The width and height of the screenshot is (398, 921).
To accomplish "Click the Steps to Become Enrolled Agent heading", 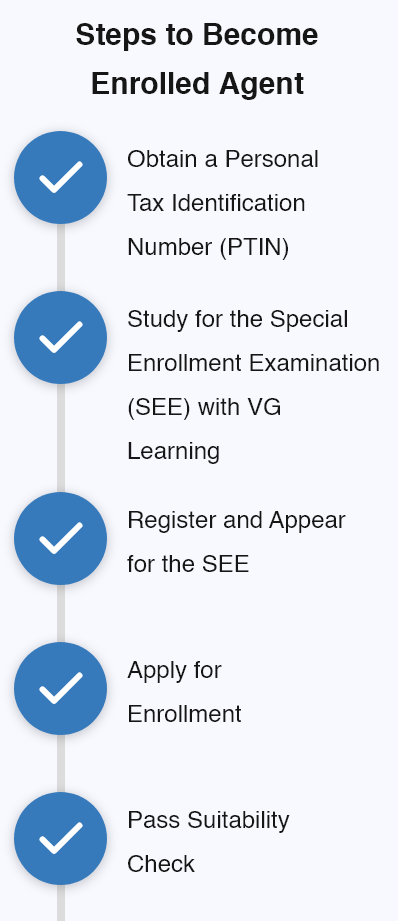I will pos(197,59).
